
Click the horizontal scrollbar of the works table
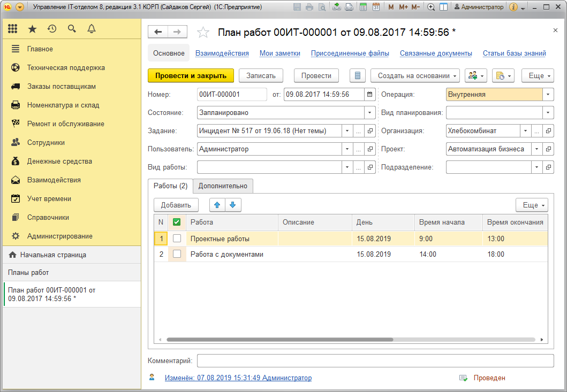[279, 340]
